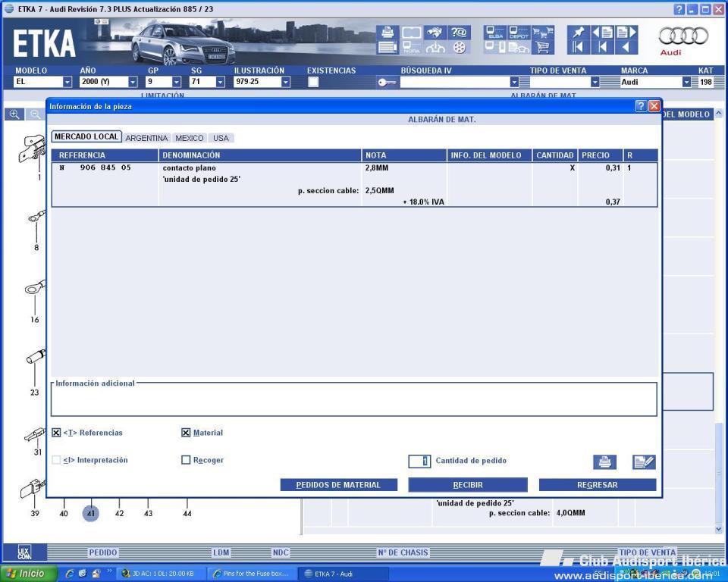Screen dimensions: 728x582
Task: Click the LDM status bar button
Action: click(221, 552)
